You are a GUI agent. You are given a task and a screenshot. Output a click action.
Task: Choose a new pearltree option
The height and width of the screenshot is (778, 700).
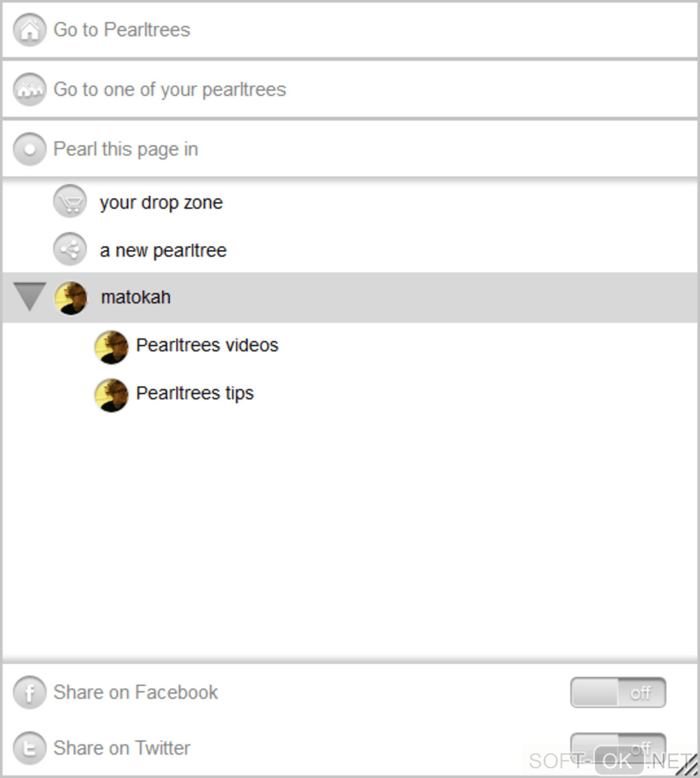pos(163,251)
